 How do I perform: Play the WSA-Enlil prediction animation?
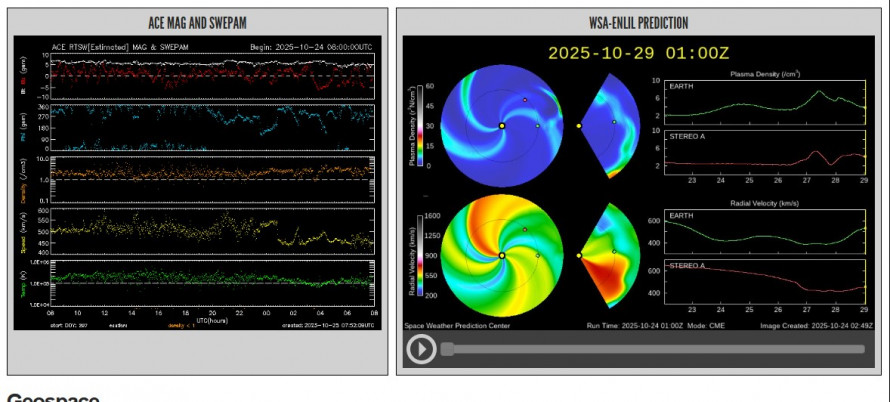point(421,349)
